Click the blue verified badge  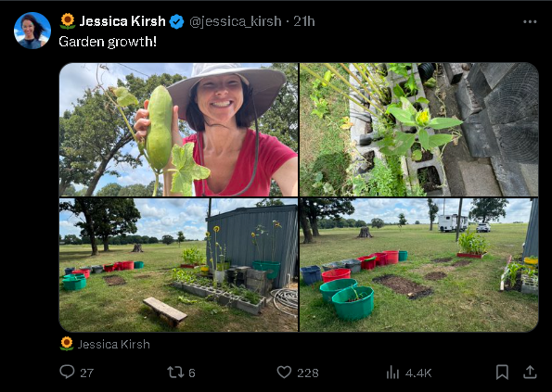click(176, 22)
